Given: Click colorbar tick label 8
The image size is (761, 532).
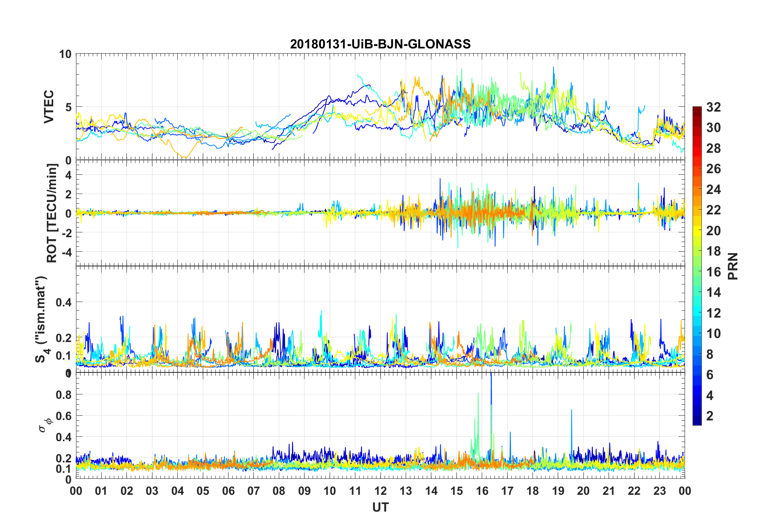Looking at the screenshot, I should point(710,354).
